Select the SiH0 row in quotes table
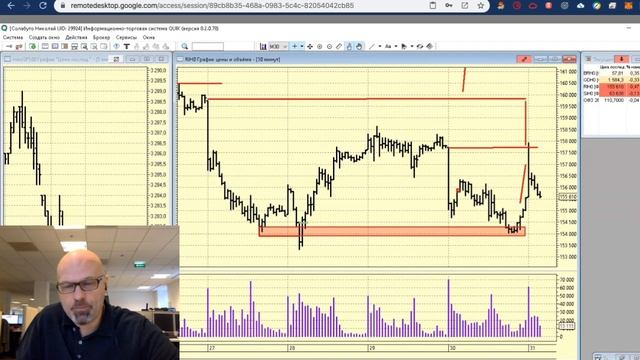Viewport: 640px width, 360px height. point(612,93)
